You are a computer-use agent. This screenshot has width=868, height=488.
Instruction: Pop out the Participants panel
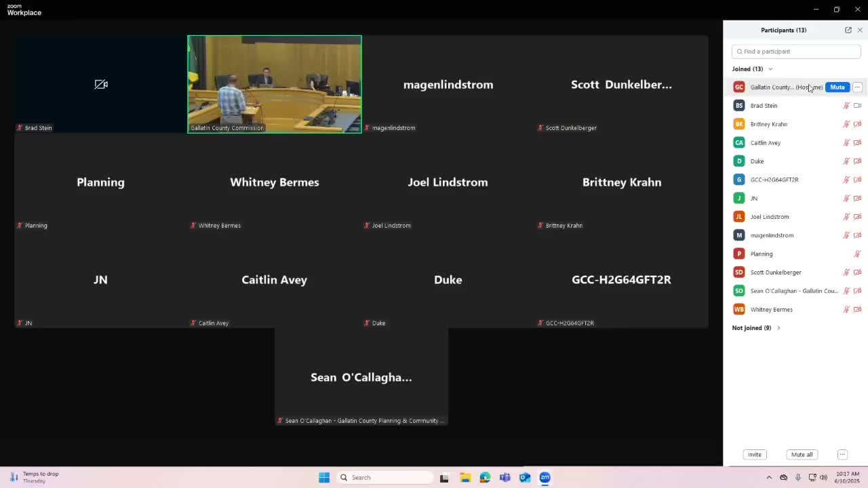click(848, 30)
